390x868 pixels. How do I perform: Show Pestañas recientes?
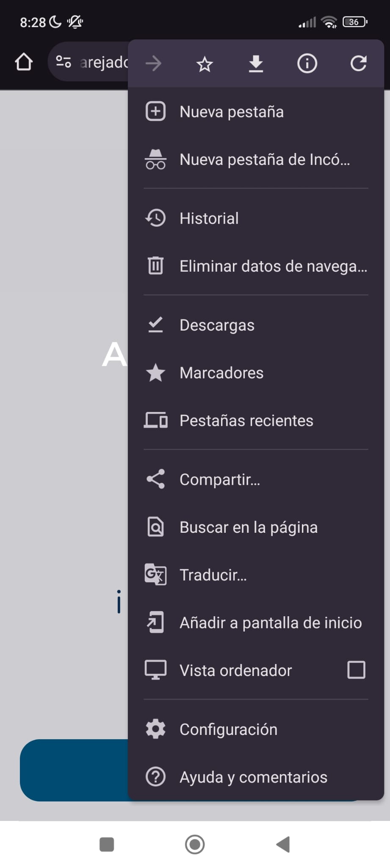(246, 420)
